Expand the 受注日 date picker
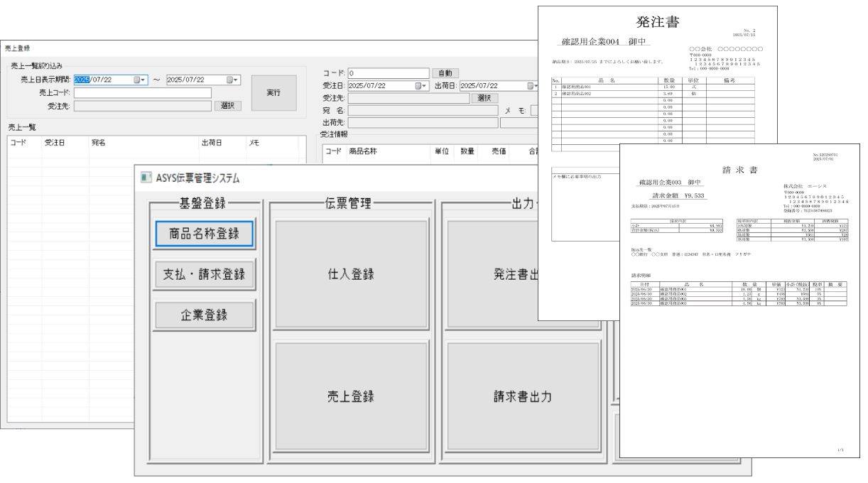The width and height of the screenshot is (868, 483). coord(421,86)
